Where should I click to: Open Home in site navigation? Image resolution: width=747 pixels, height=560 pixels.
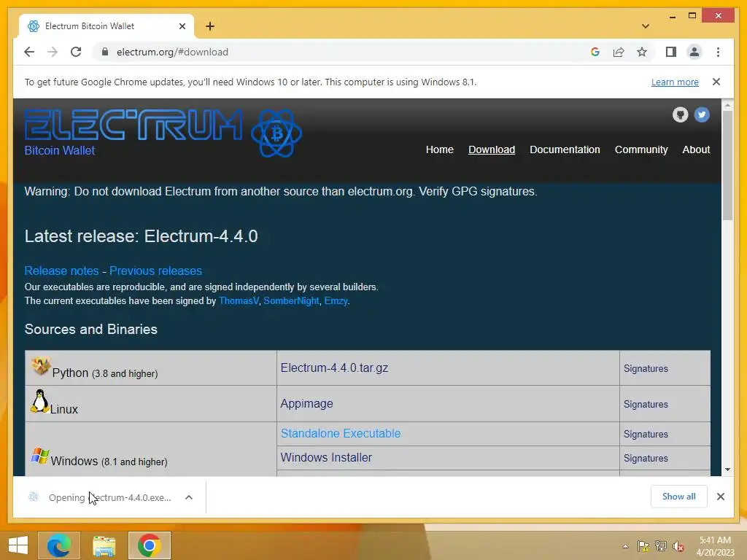pos(439,149)
